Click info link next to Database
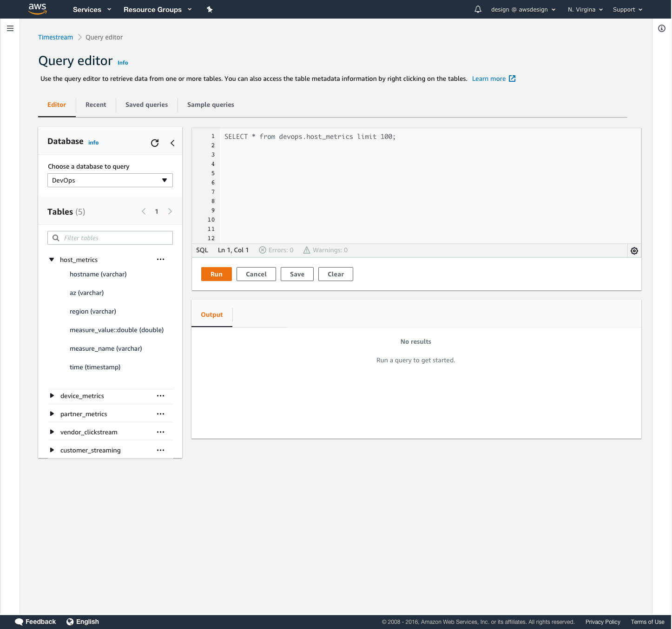 click(x=93, y=143)
